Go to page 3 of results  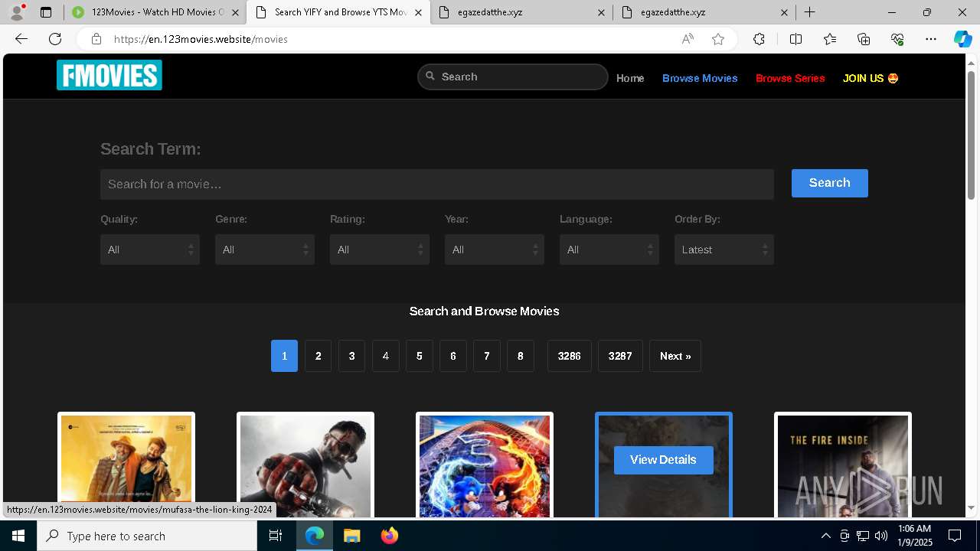[351, 356]
